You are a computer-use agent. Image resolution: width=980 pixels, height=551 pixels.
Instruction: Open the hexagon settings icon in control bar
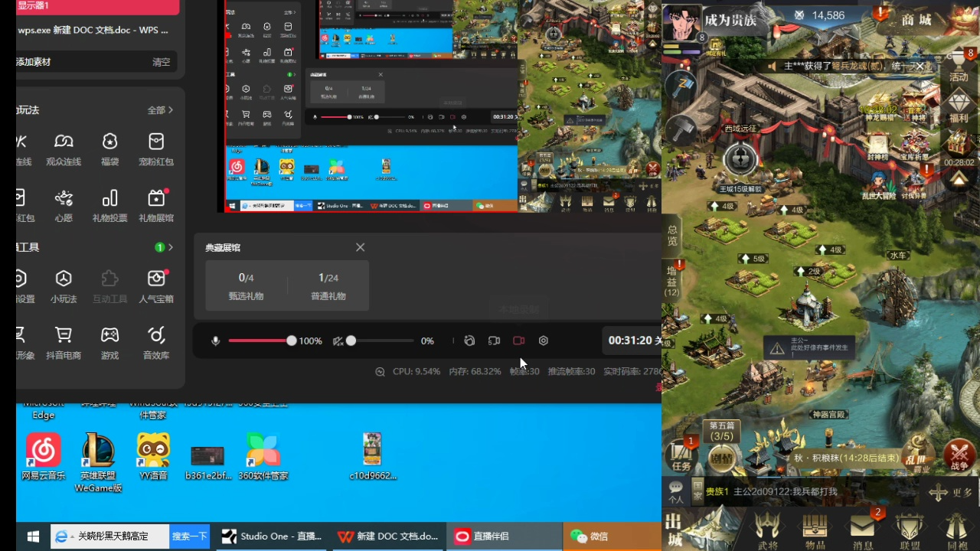click(544, 341)
